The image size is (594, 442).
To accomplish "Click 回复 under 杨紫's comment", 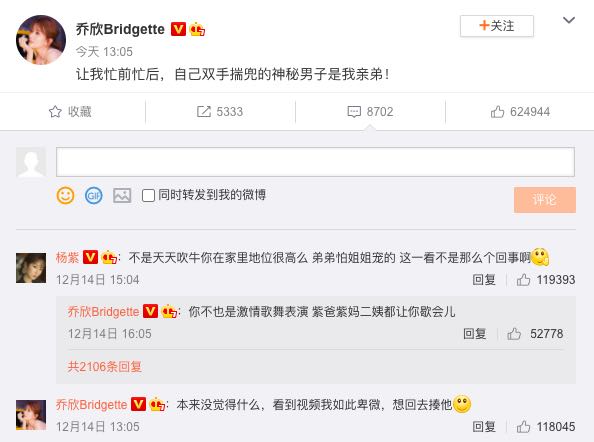I will coord(484,280).
